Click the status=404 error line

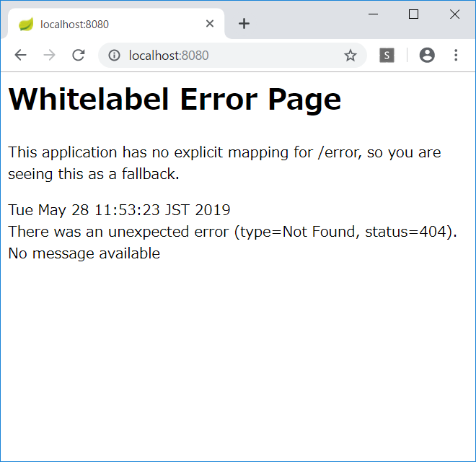click(232, 232)
